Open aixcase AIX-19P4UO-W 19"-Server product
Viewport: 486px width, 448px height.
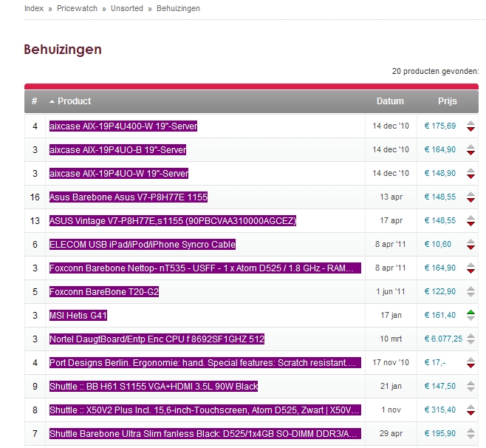pos(119,174)
